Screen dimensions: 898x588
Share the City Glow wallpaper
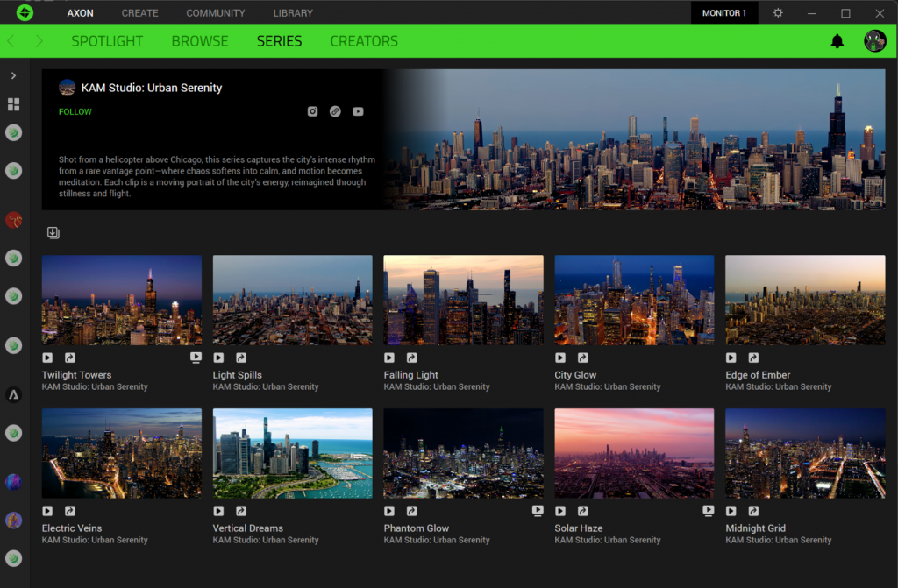pos(583,358)
